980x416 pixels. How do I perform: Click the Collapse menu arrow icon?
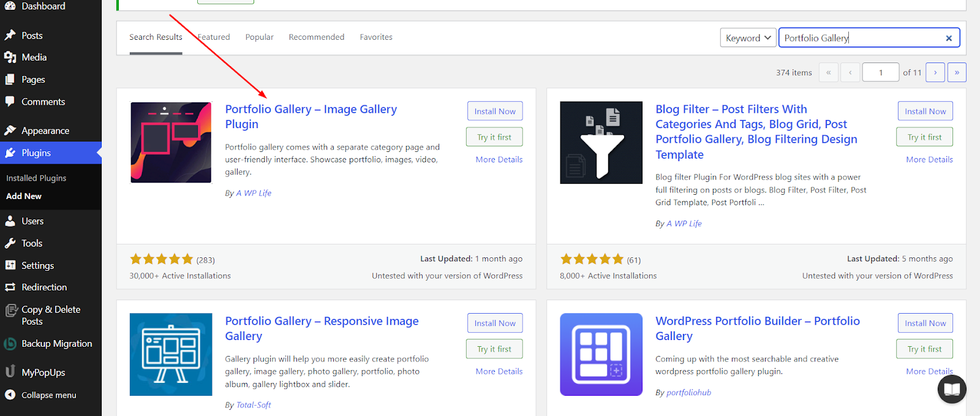(10, 395)
